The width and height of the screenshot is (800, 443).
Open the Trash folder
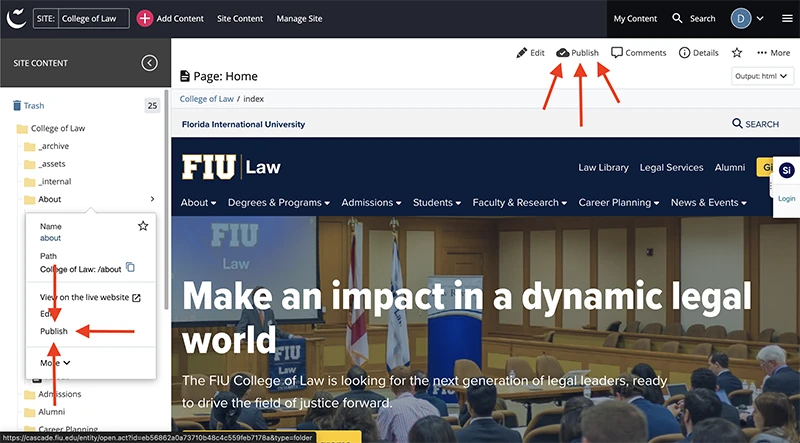click(33, 105)
